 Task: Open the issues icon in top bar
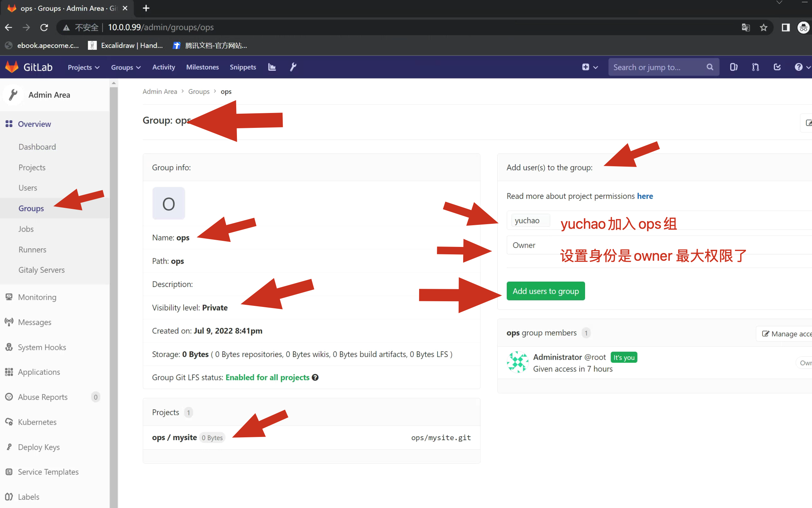click(x=733, y=67)
